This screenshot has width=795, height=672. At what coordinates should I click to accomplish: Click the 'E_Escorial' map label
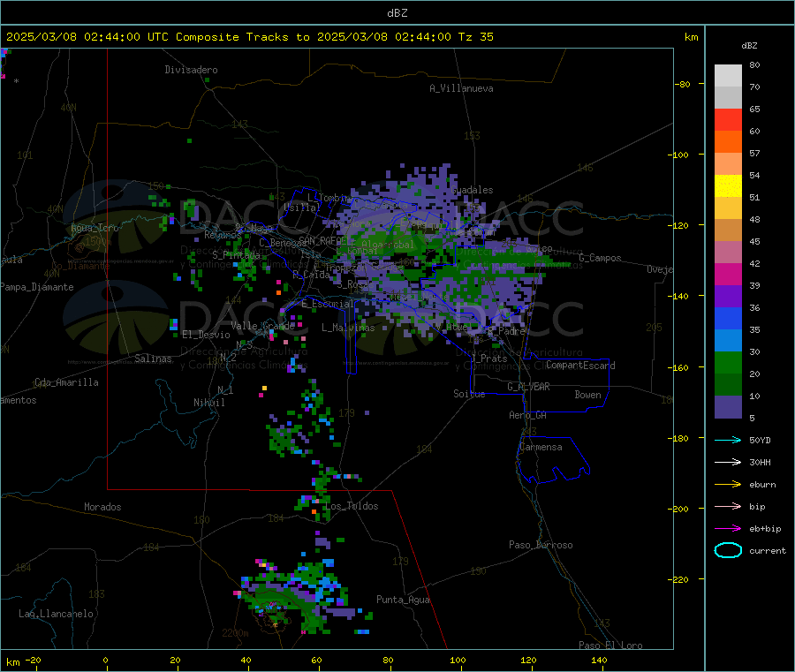[x=328, y=304]
